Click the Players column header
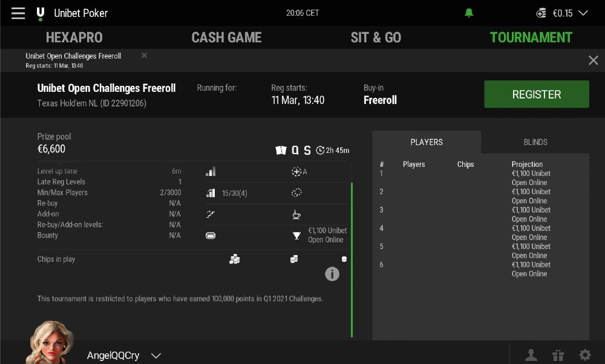 414,164
